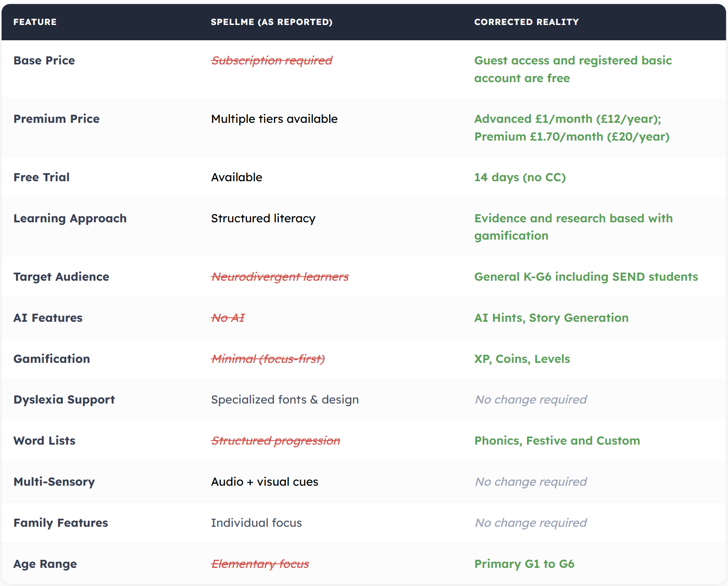The width and height of the screenshot is (728, 586).
Task: Click the SPELLME (AS REPORTED) column header
Action: pyautogui.click(x=272, y=22)
